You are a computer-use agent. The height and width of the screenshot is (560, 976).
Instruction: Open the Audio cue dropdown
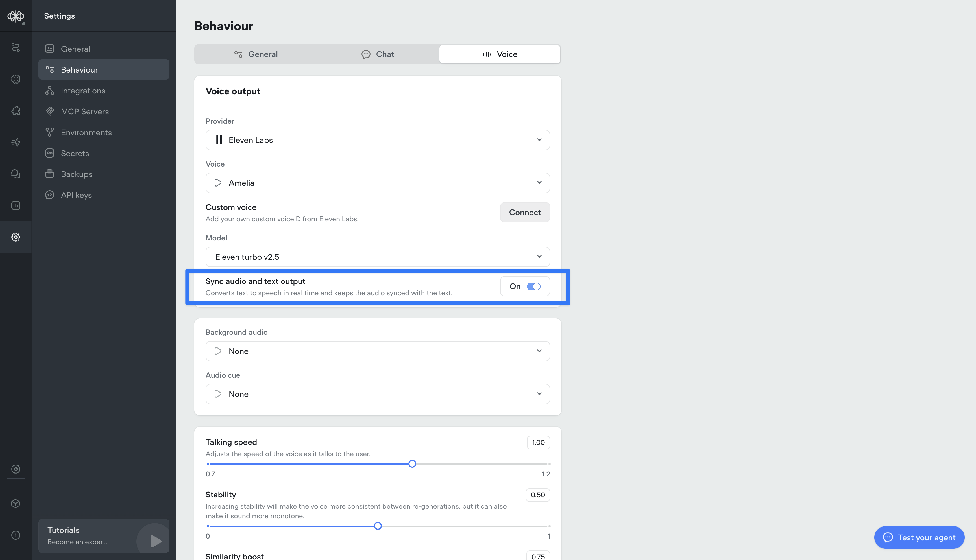click(x=377, y=394)
